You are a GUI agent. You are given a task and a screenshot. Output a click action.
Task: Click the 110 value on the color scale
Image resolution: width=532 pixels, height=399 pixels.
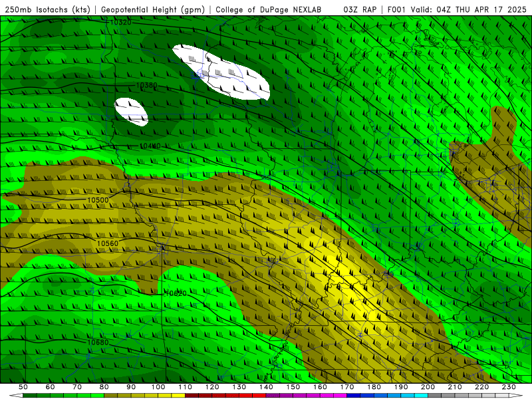[186, 387]
